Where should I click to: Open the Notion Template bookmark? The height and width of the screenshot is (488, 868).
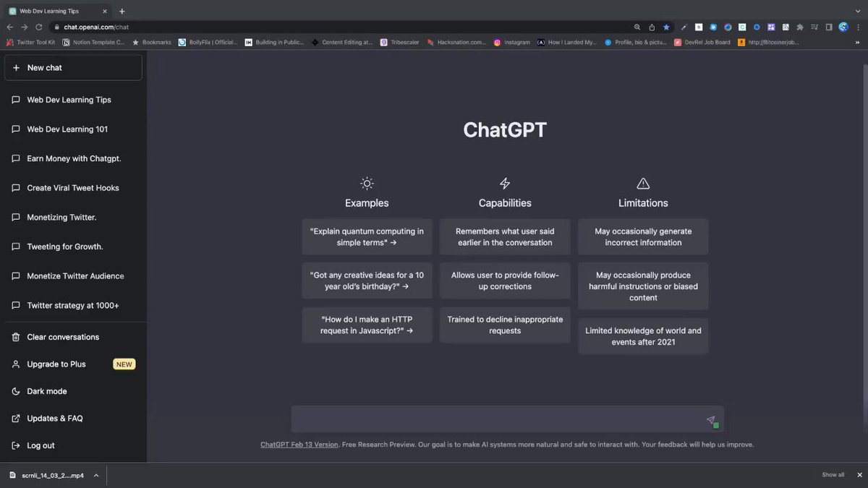pos(93,42)
